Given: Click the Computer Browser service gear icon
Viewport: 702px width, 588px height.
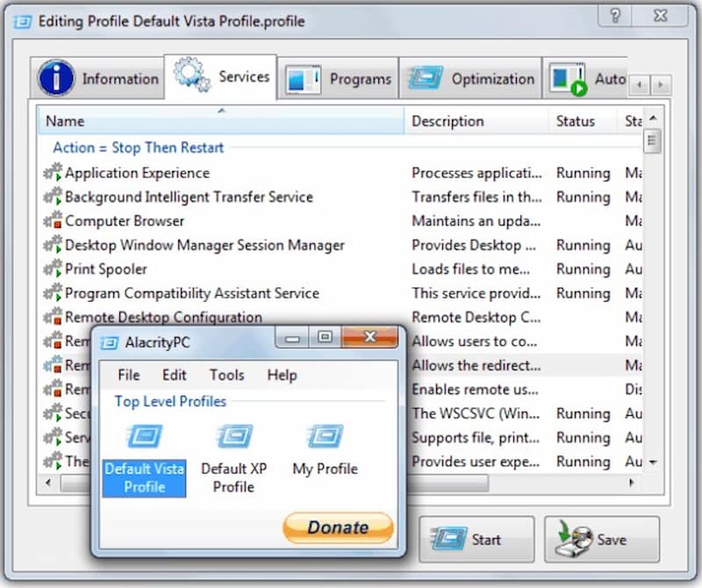Looking at the screenshot, I should (54, 221).
